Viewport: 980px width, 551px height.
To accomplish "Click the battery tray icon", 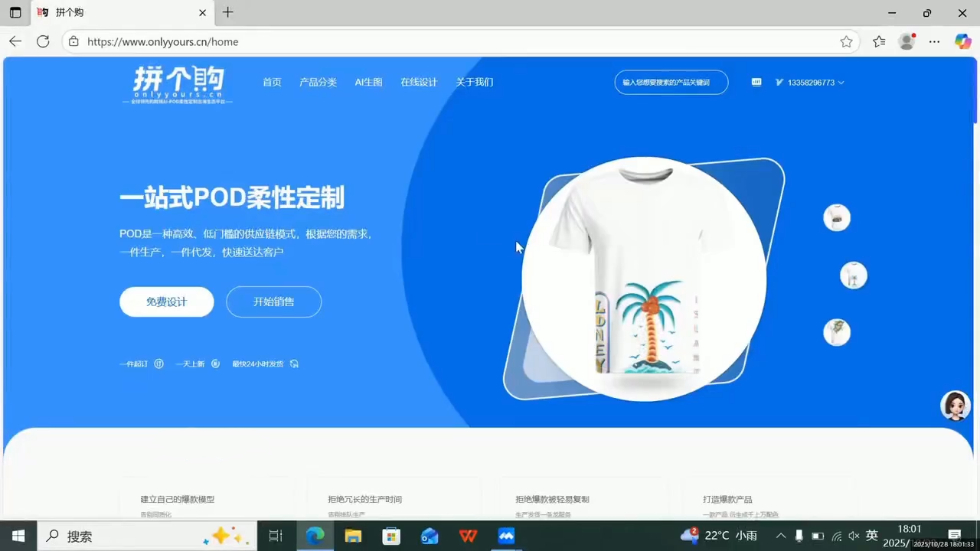I will [x=818, y=536].
